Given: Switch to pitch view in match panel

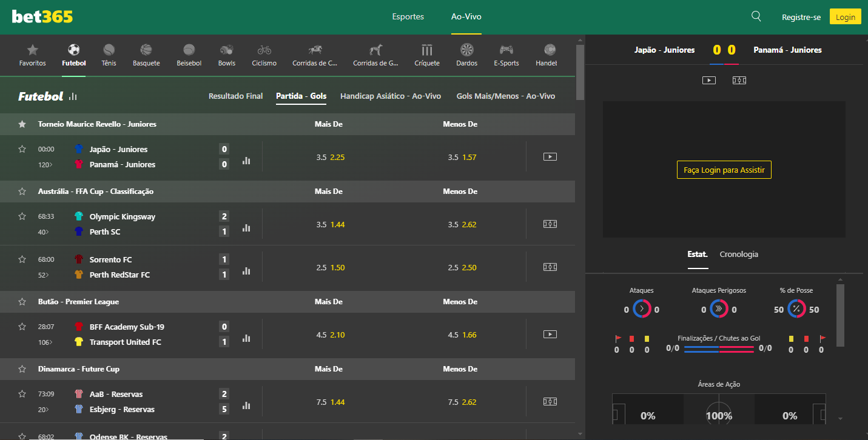Looking at the screenshot, I should (x=739, y=80).
